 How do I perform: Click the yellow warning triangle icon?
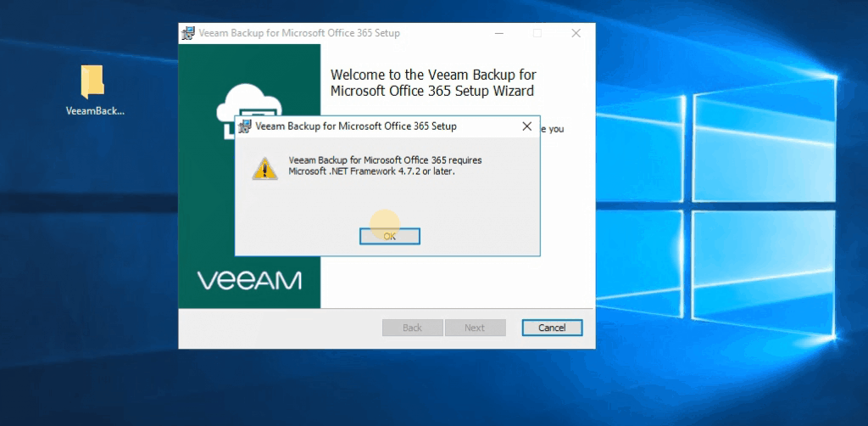click(x=264, y=167)
